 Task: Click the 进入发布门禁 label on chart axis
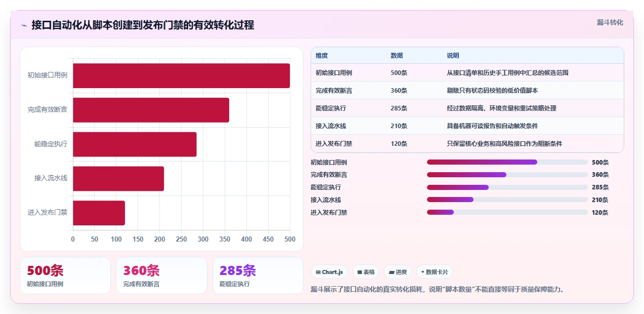[48, 213]
